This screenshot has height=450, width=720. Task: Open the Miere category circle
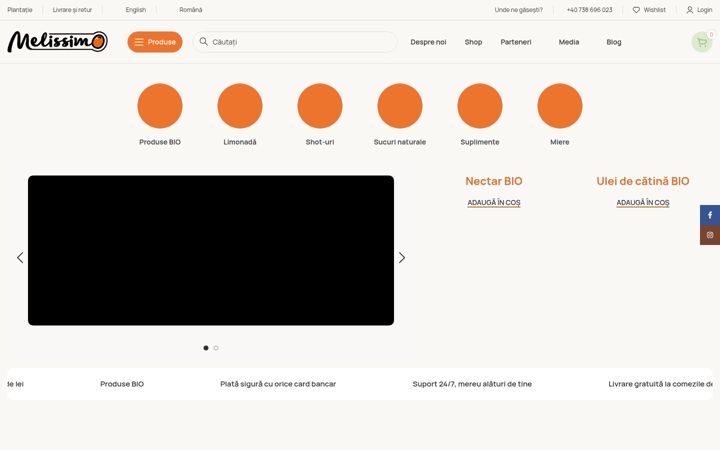tap(560, 106)
